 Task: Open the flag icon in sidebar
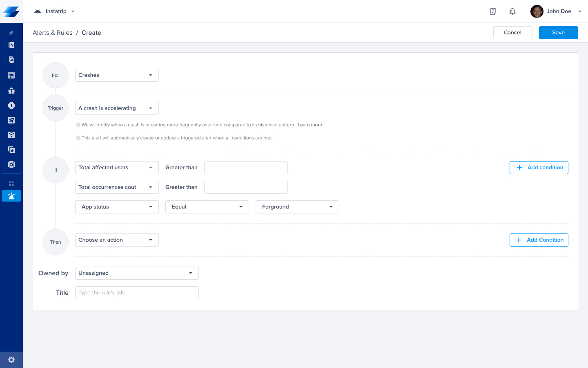click(x=11, y=75)
